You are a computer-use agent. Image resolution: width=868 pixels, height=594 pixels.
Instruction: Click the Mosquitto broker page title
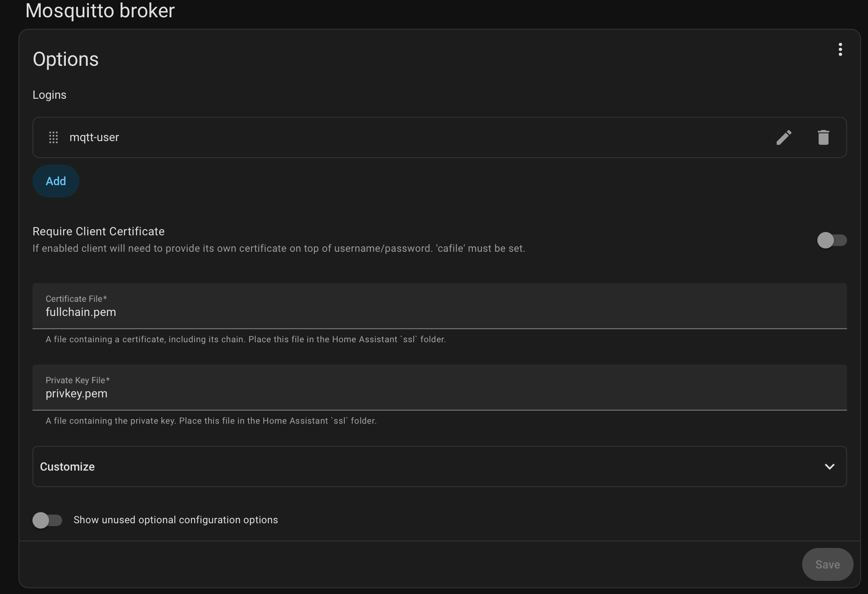click(x=100, y=11)
